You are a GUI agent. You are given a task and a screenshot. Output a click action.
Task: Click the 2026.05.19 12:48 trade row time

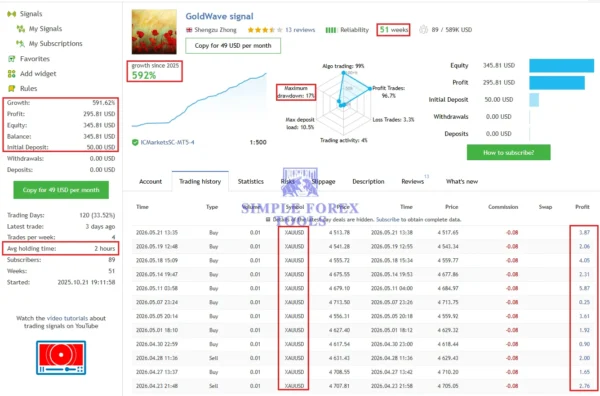point(157,247)
